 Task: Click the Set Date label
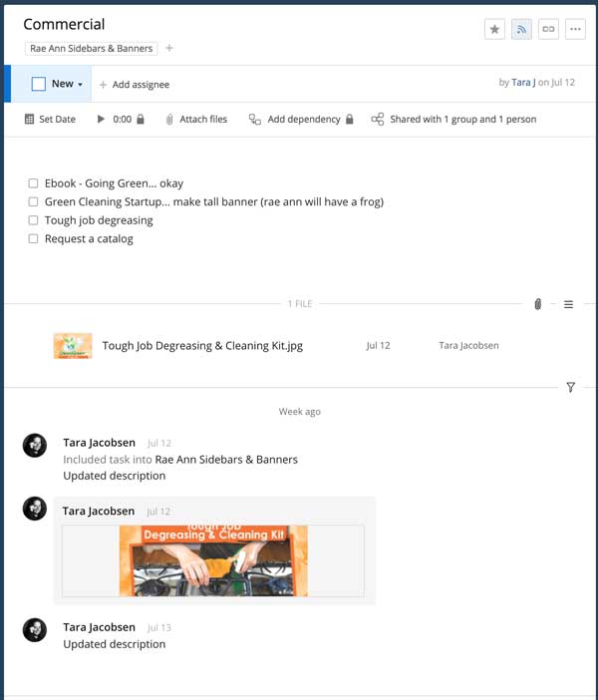(x=57, y=120)
